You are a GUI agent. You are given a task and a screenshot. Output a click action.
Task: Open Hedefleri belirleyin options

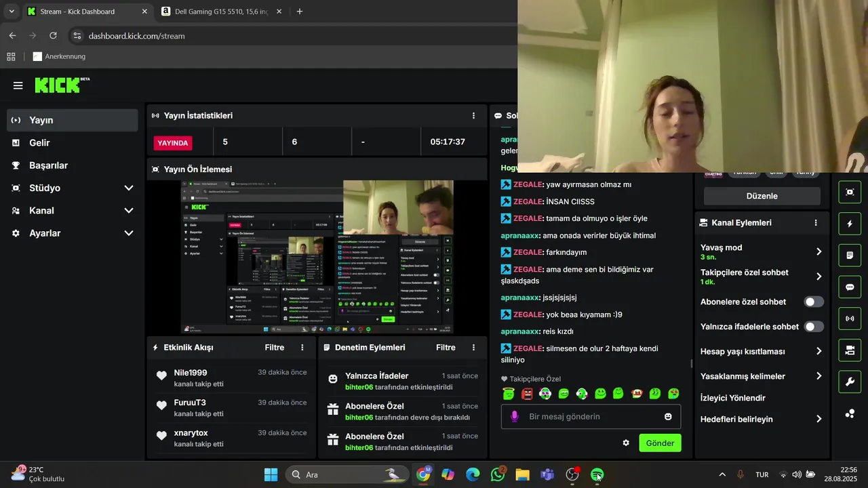pyautogui.click(x=818, y=420)
